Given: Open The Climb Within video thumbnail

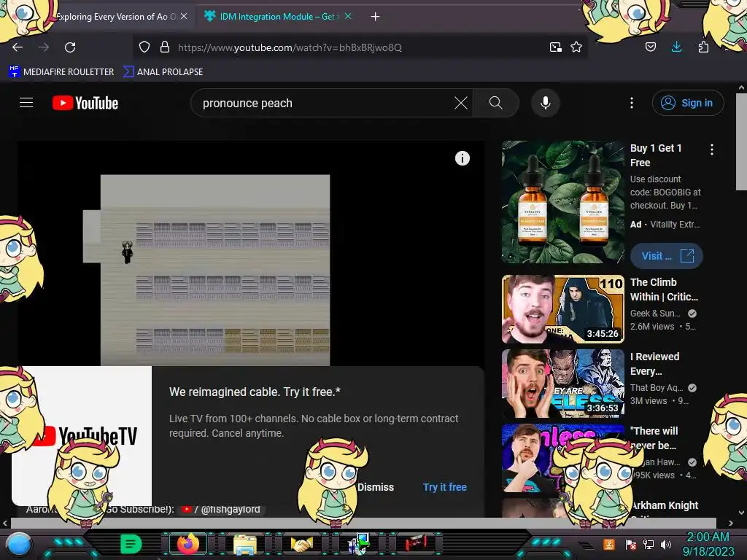Looking at the screenshot, I should [562, 309].
